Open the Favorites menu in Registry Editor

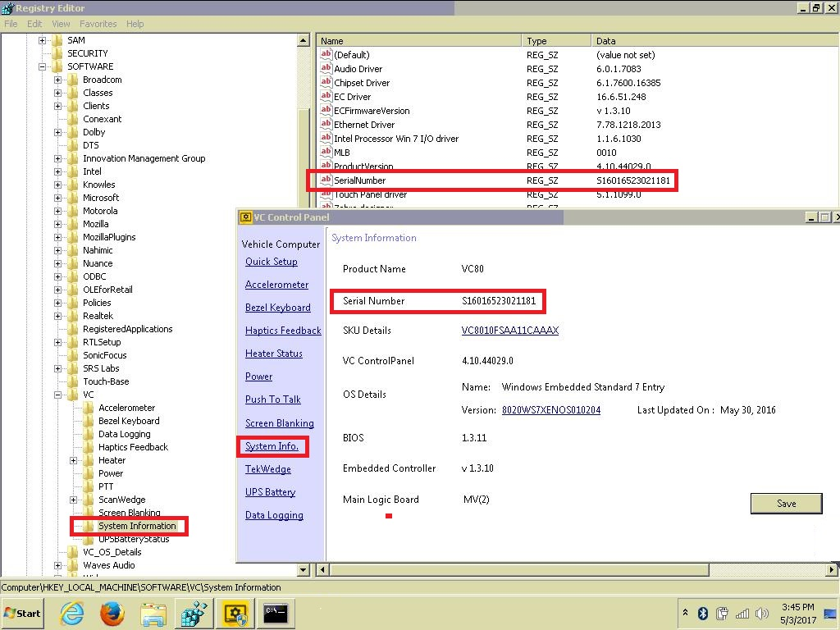point(98,24)
